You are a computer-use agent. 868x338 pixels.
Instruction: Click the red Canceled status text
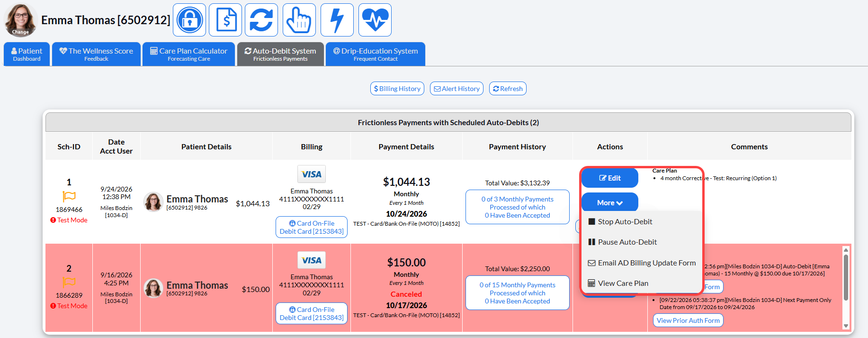coord(406,294)
